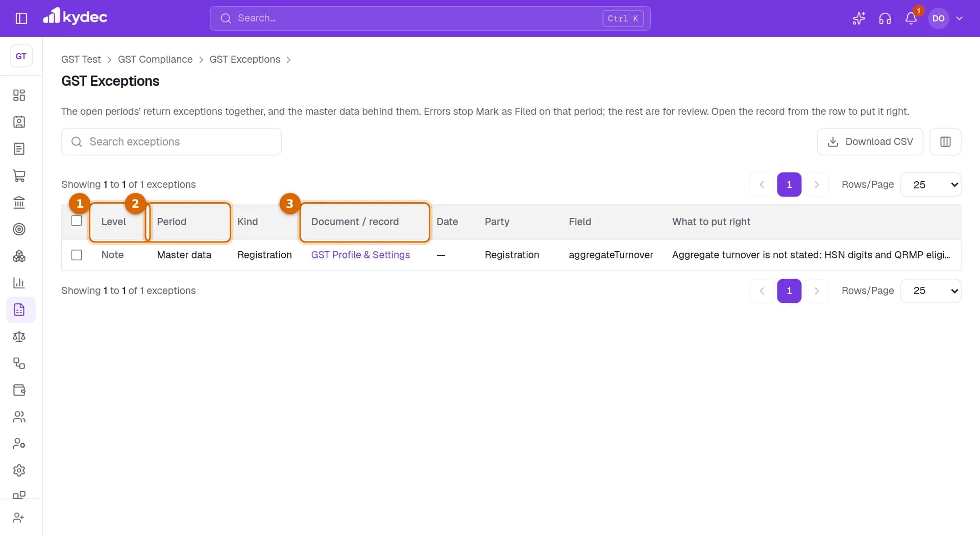Open notifications bell icon

pos(911,18)
